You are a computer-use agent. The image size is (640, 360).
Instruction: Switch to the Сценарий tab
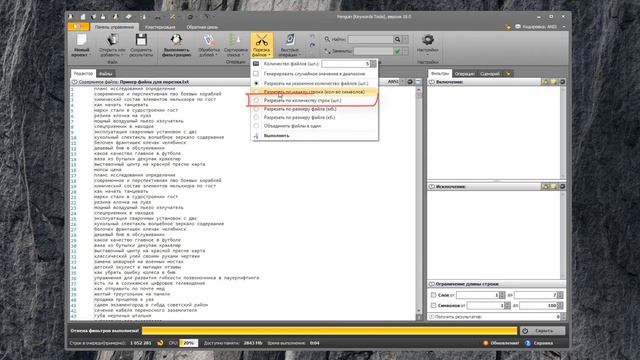coord(490,74)
